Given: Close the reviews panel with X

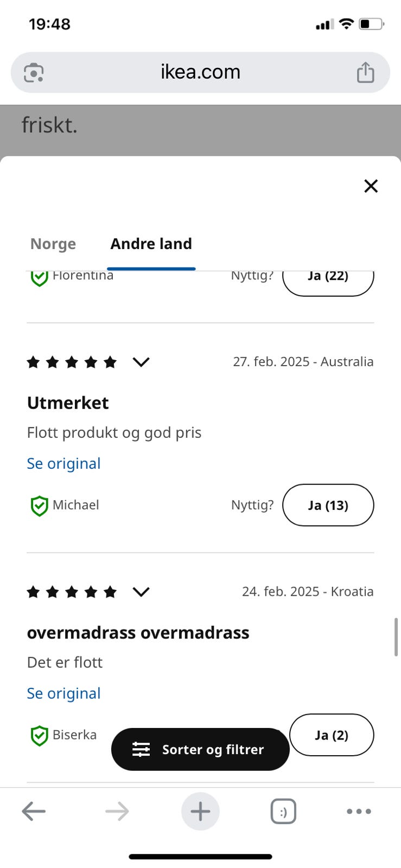Looking at the screenshot, I should coord(371,186).
